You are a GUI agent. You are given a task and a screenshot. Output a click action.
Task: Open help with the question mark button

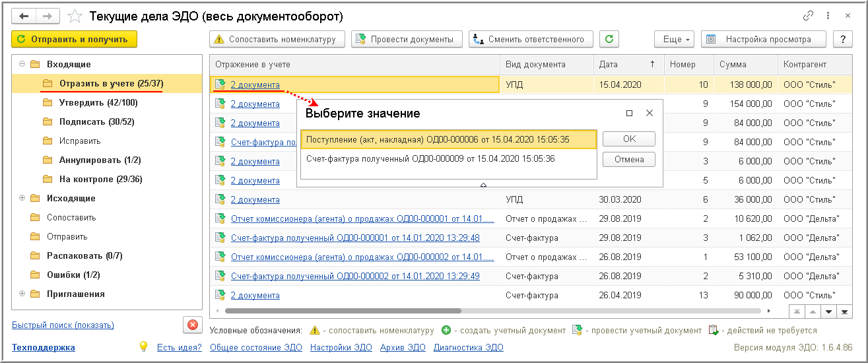click(842, 39)
